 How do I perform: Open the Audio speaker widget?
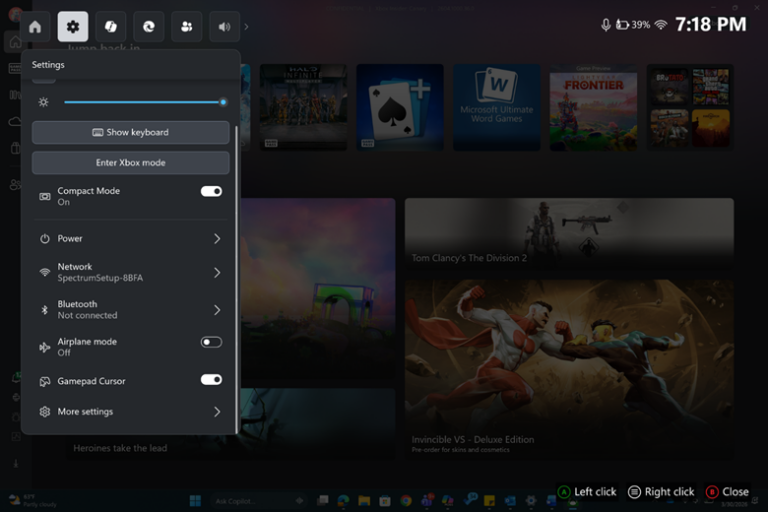point(224,26)
